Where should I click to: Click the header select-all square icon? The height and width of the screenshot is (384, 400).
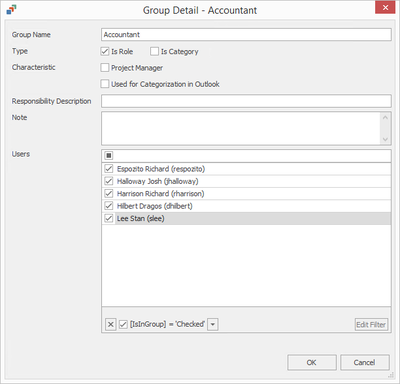click(109, 155)
